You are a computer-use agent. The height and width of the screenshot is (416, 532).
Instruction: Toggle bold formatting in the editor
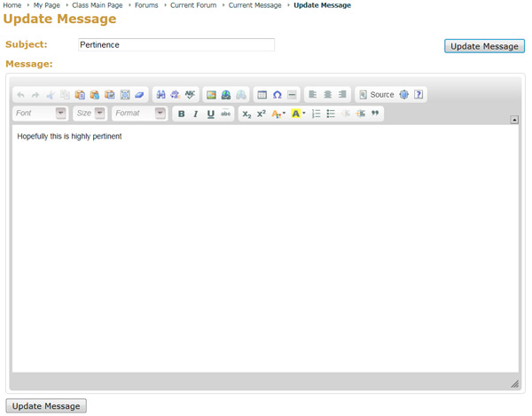tap(182, 114)
